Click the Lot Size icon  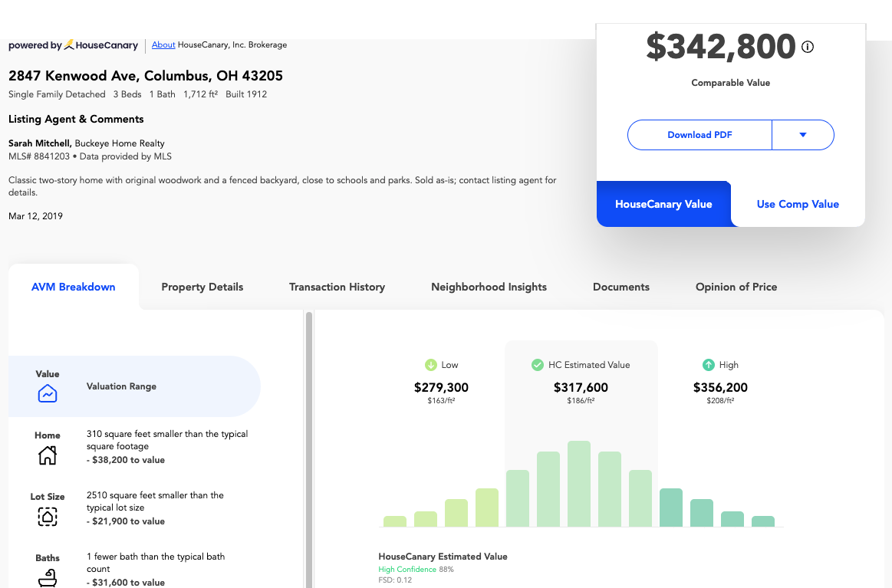[x=48, y=517]
